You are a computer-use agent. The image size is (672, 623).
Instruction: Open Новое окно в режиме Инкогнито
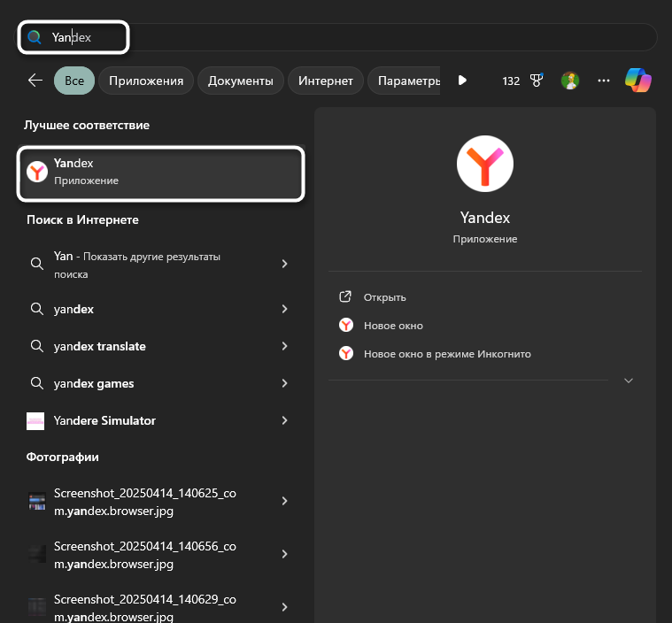447,354
